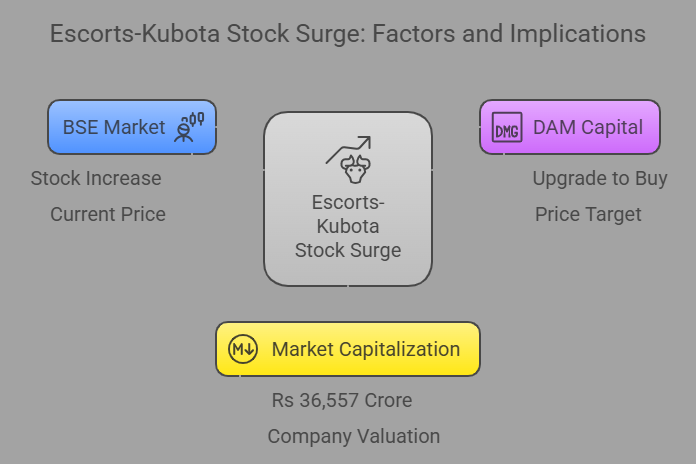The height and width of the screenshot is (464, 696).
Task: Click Stock Surge line in the central box
Action: [348, 250]
